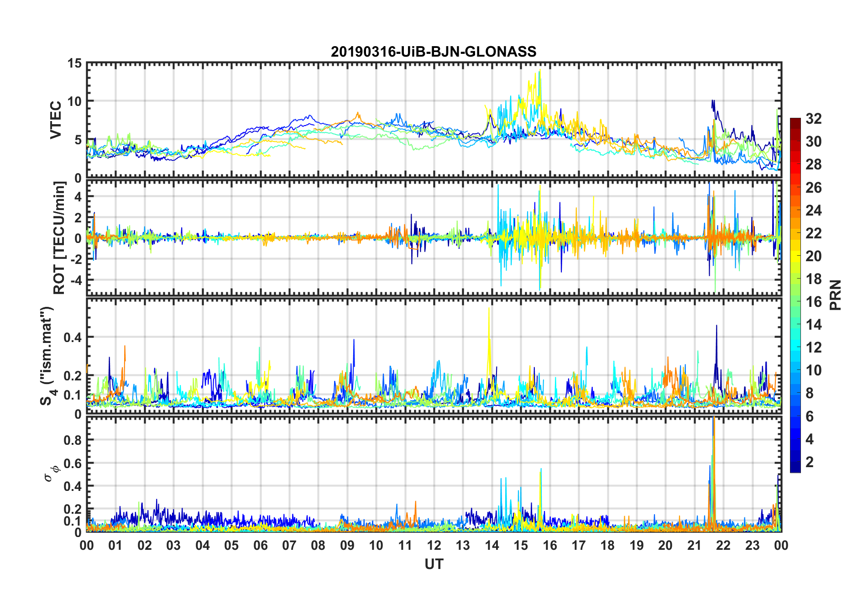Click colorbar tick value 32
The width and height of the screenshot is (868, 590).
(814, 119)
